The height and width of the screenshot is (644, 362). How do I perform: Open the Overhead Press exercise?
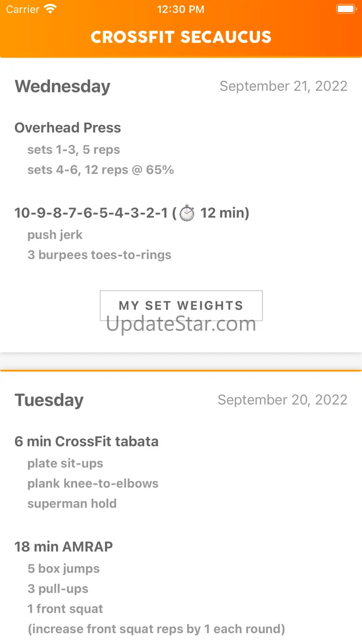68,128
